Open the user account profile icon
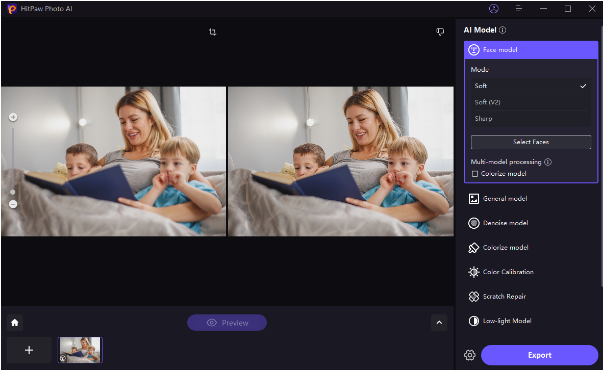Viewport: 603px width, 371px height. click(494, 8)
